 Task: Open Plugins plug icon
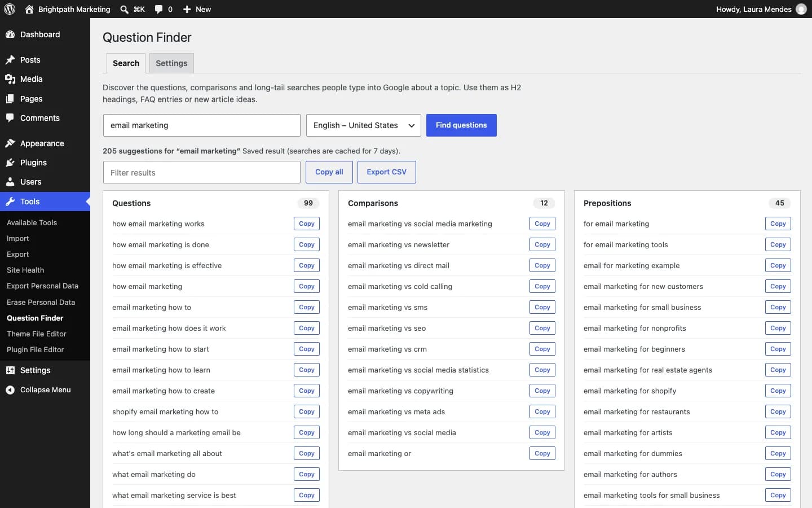click(10, 163)
